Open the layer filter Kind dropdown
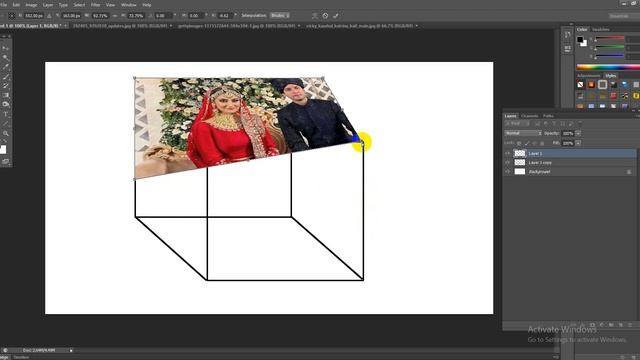 tap(516, 123)
